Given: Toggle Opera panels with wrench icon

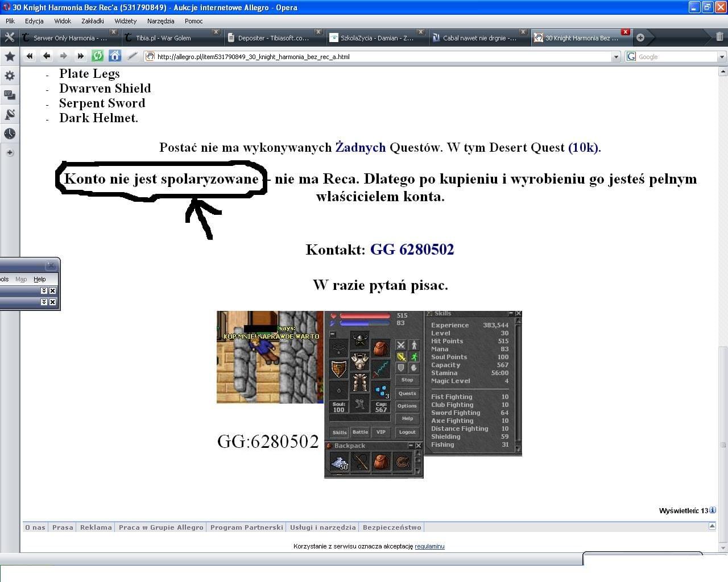Looking at the screenshot, I should (10, 38).
